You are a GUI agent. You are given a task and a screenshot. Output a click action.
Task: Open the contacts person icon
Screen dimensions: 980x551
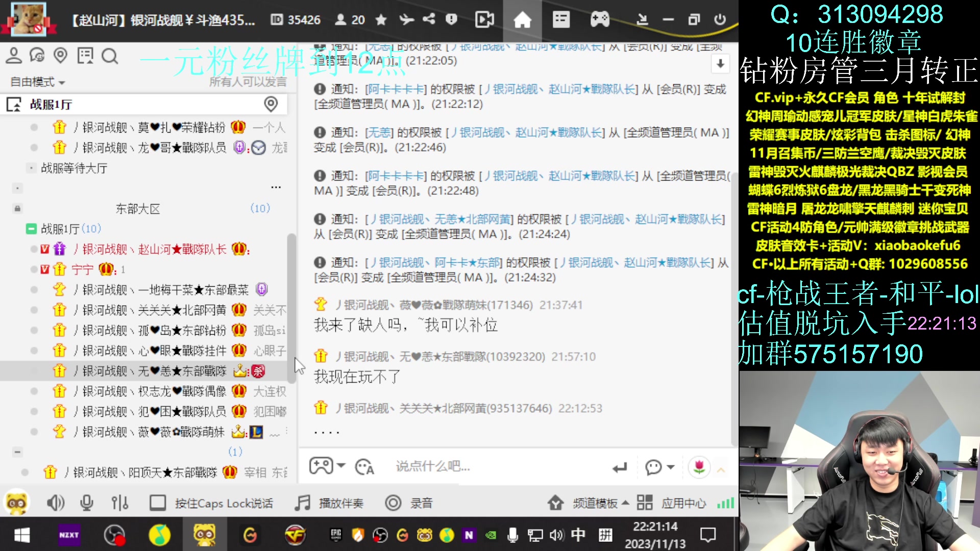coord(14,56)
